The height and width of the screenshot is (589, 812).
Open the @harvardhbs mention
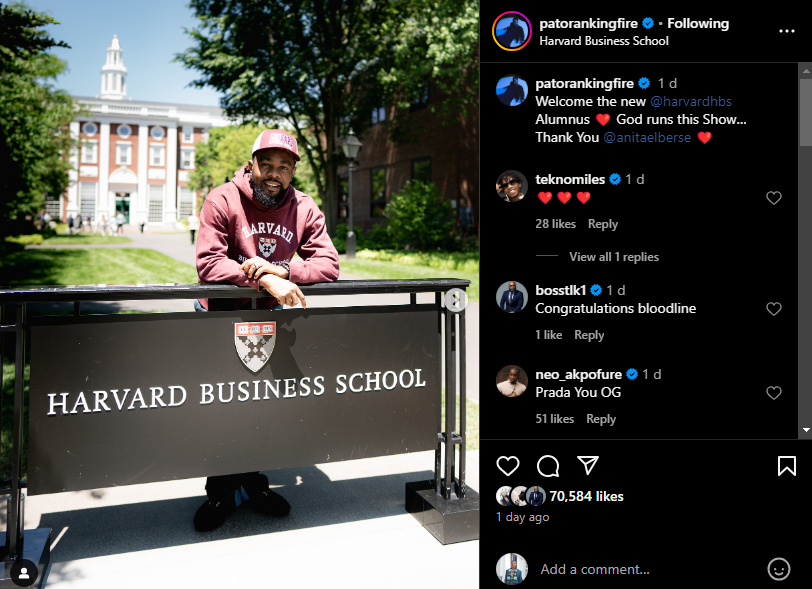[x=691, y=101]
